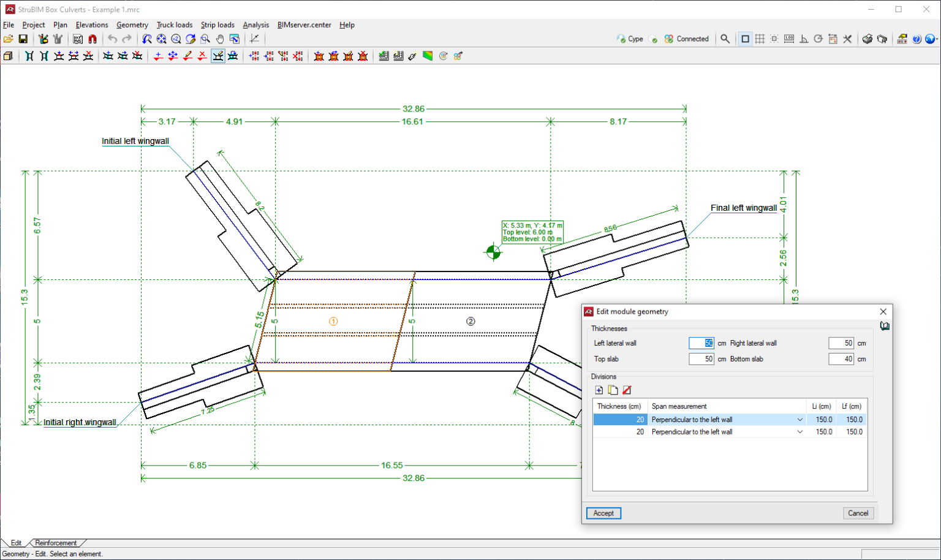Open the Truck loads menu
941x560 pixels.
(175, 25)
